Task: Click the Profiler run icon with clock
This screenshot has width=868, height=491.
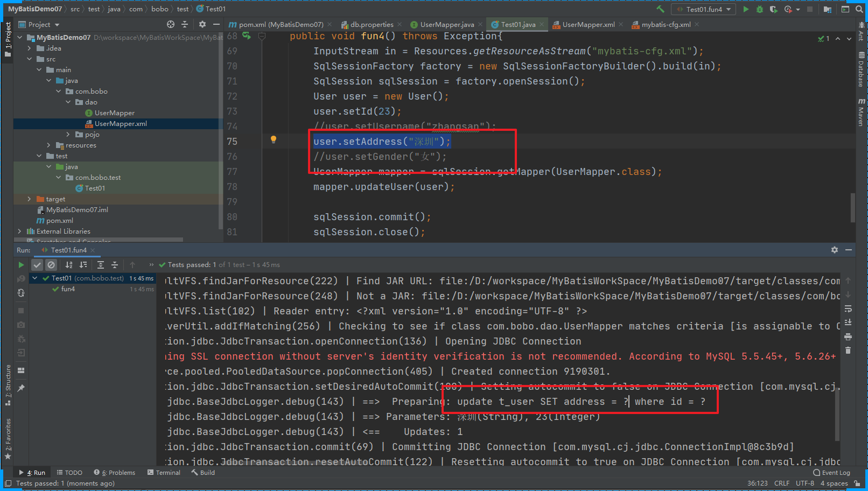Action: [x=788, y=9]
